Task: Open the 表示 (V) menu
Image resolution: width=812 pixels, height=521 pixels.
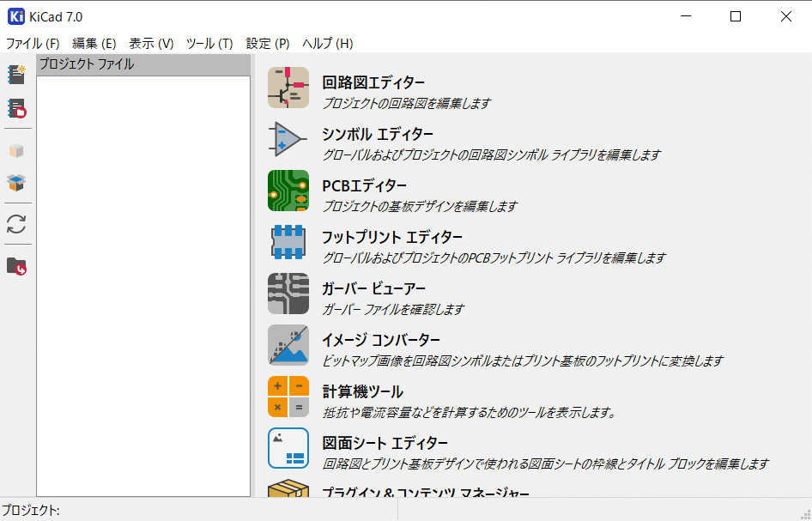Action: tap(151, 44)
